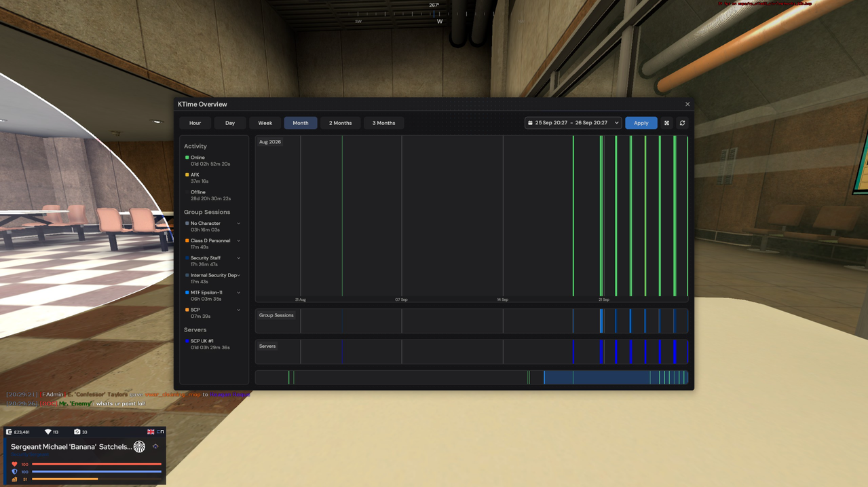Expand the Security Staff group session
868x487 pixels.
tap(238, 258)
